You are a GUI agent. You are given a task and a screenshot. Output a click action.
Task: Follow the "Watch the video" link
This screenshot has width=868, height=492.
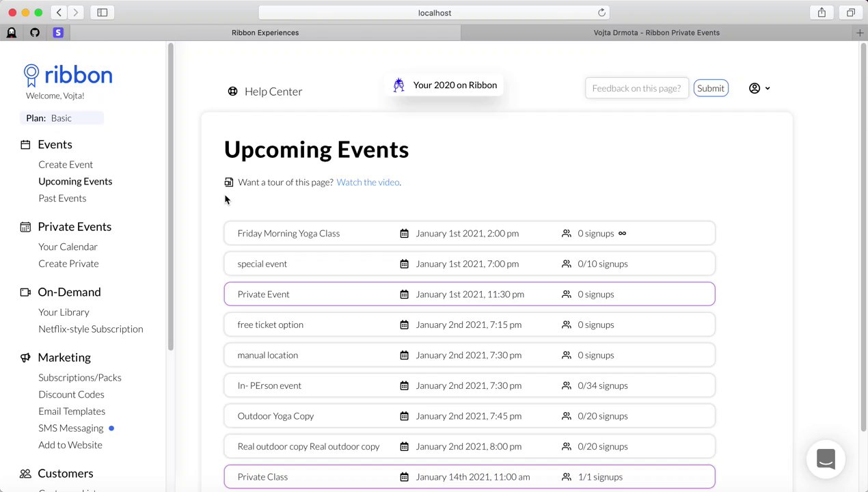tap(368, 182)
